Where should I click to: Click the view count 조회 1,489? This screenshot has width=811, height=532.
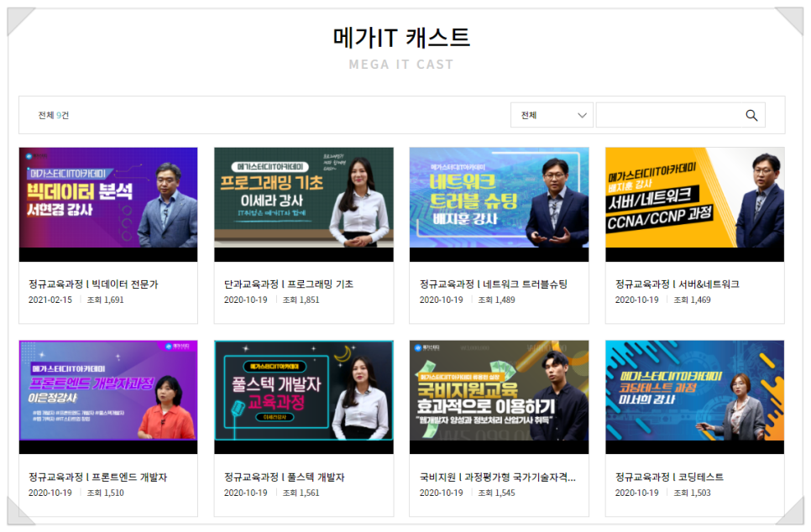click(496, 300)
